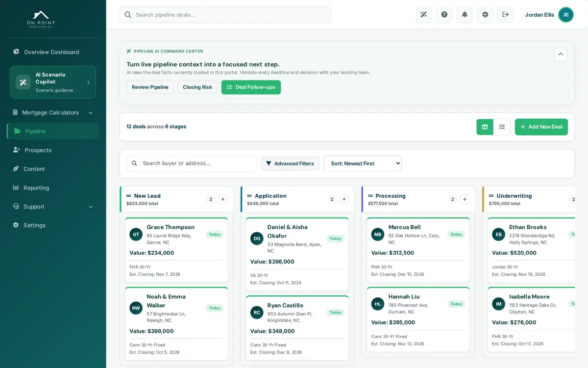Image resolution: width=588 pixels, height=368 pixels.
Task: Add a deal to Application column
Action: (344, 199)
